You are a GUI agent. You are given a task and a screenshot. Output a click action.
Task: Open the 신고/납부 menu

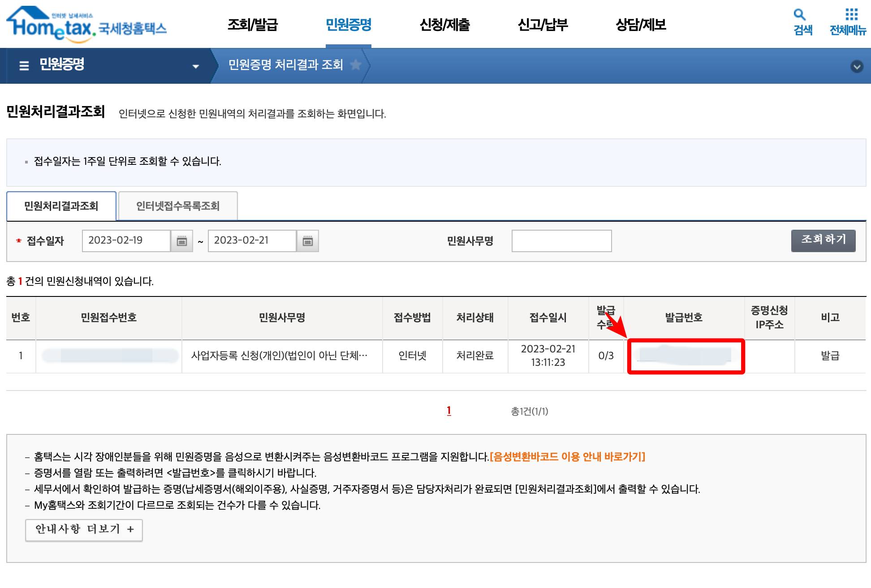coord(543,26)
